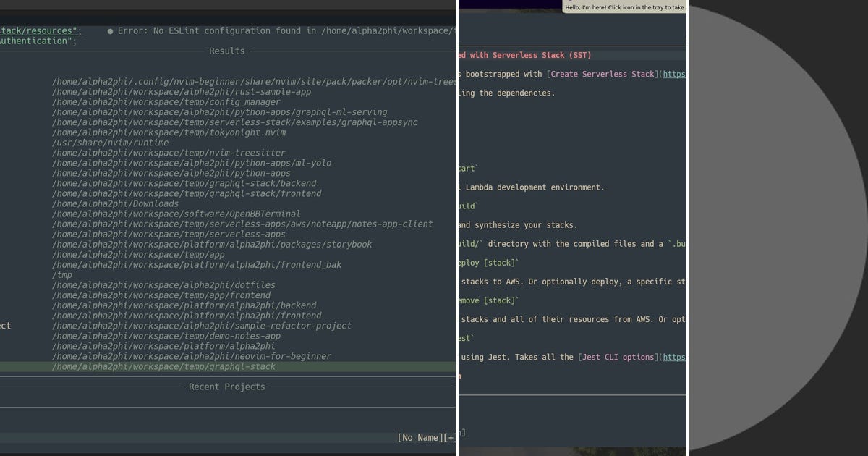Select the highlighted graphql-stack project entry
Screen dimensions: 868x456
pyautogui.click(x=163, y=366)
